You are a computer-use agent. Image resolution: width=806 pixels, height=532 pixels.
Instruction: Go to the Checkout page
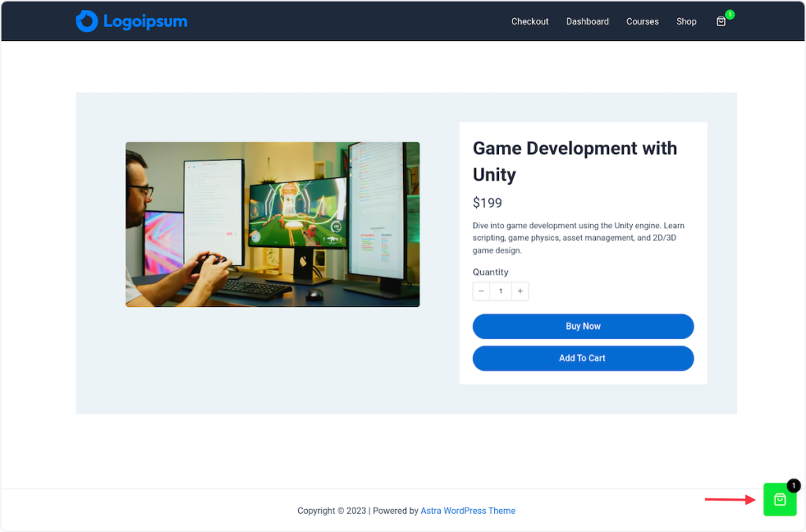point(530,21)
